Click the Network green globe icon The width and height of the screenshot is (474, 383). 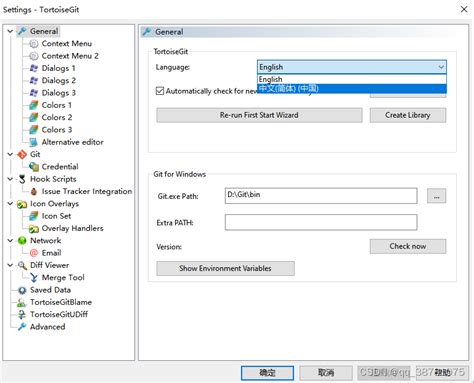22,241
